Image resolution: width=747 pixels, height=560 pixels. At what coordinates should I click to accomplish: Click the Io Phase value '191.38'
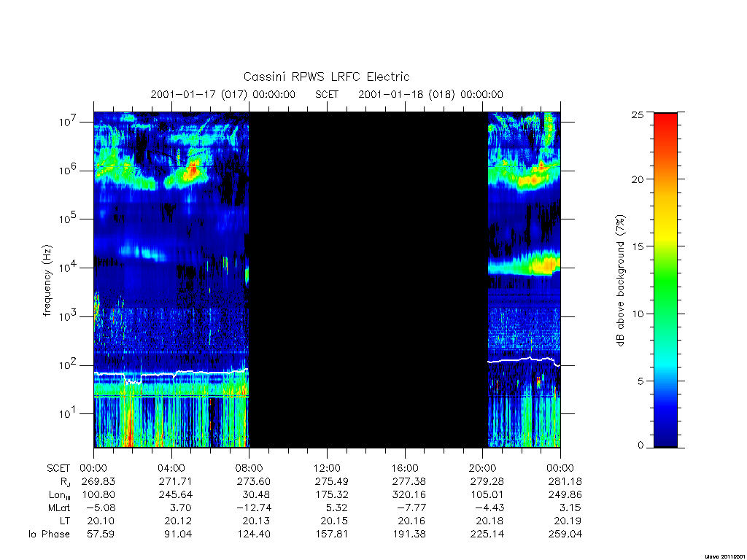(x=409, y=534)
